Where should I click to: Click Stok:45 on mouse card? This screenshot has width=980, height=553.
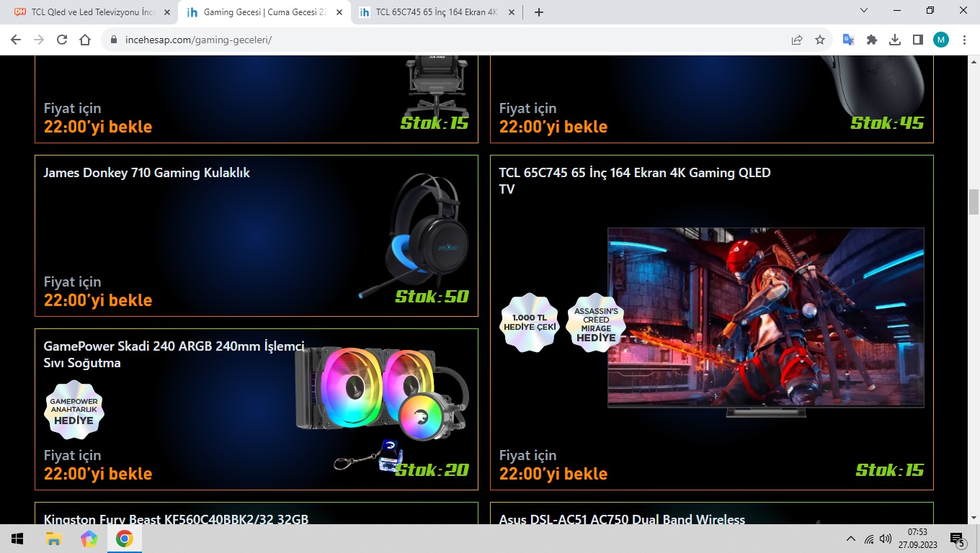(x=887, y=123)
